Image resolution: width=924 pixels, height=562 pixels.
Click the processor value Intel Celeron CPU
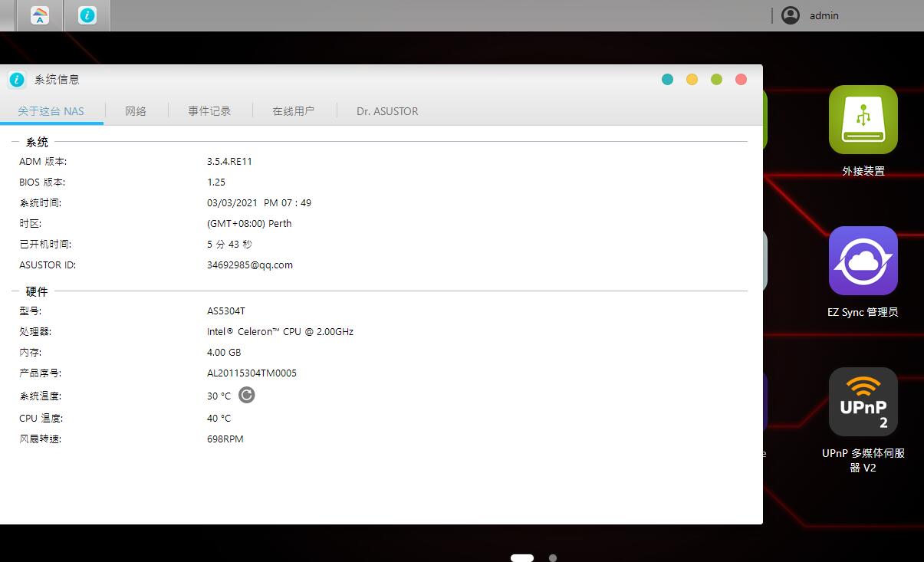[x=280, y=332]
